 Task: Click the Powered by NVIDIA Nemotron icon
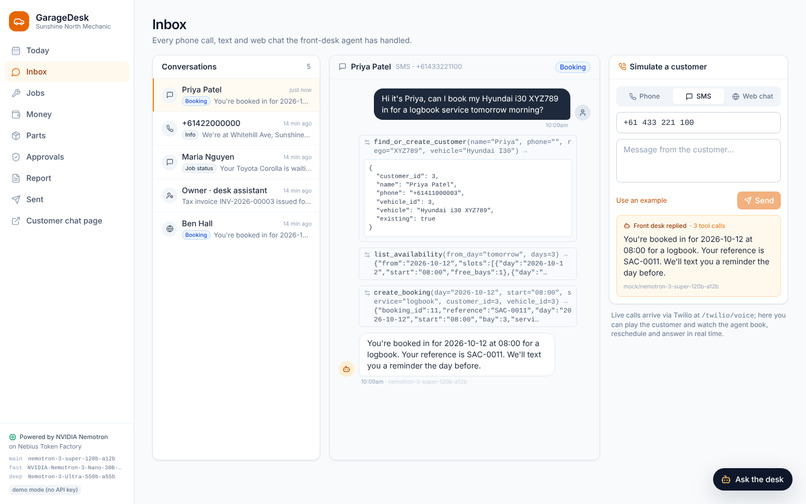(12, 437)
